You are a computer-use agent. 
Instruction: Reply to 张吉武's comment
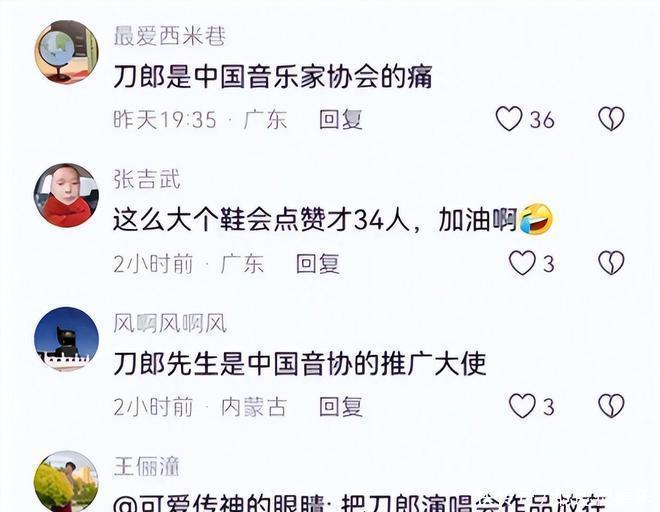pos(318,264)
